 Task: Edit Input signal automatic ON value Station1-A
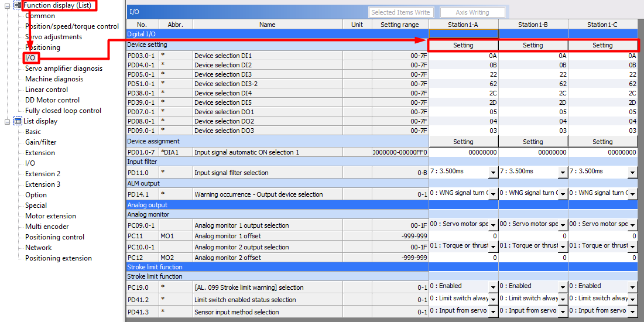464,152
